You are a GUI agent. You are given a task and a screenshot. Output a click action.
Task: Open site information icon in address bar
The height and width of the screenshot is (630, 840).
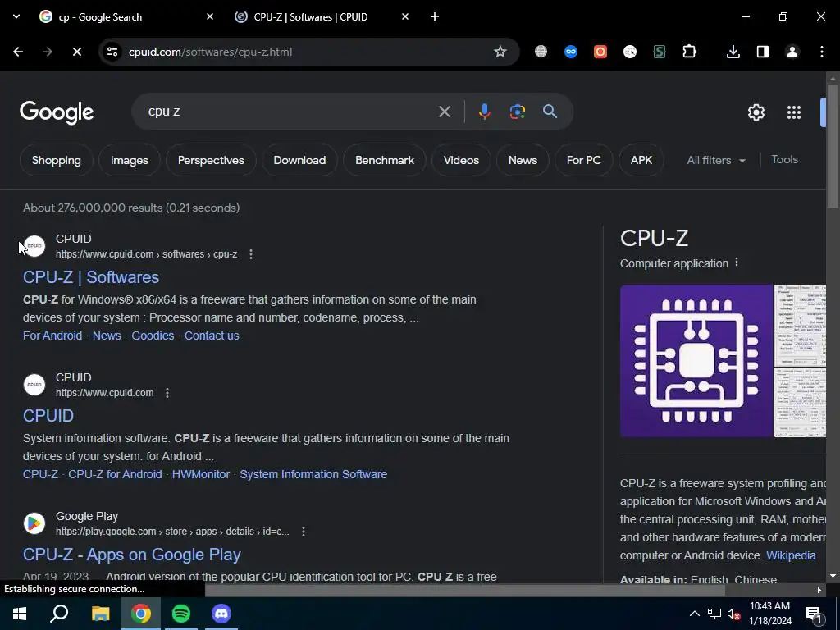(112, 52)
